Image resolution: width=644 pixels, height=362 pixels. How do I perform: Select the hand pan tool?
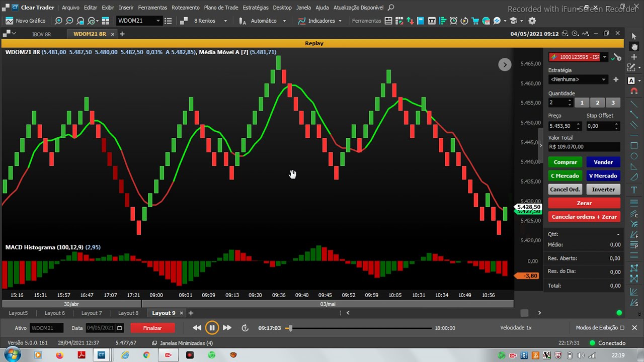click(x=634, y=46)
